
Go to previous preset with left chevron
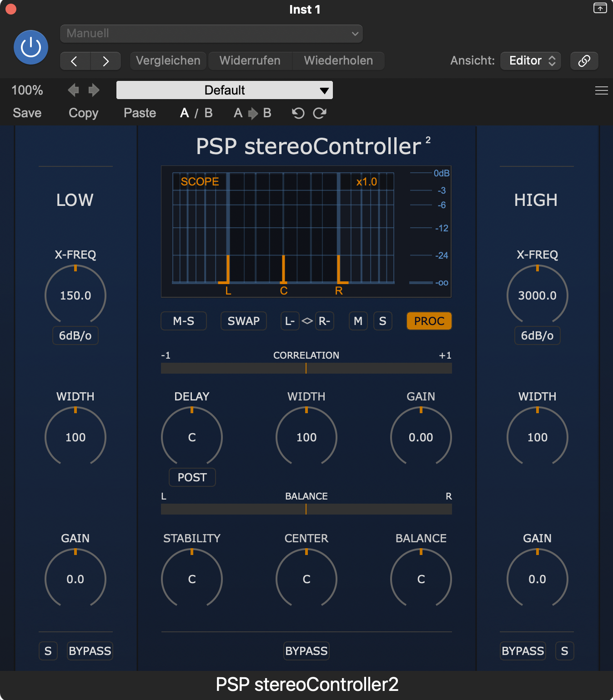(75, 61)
